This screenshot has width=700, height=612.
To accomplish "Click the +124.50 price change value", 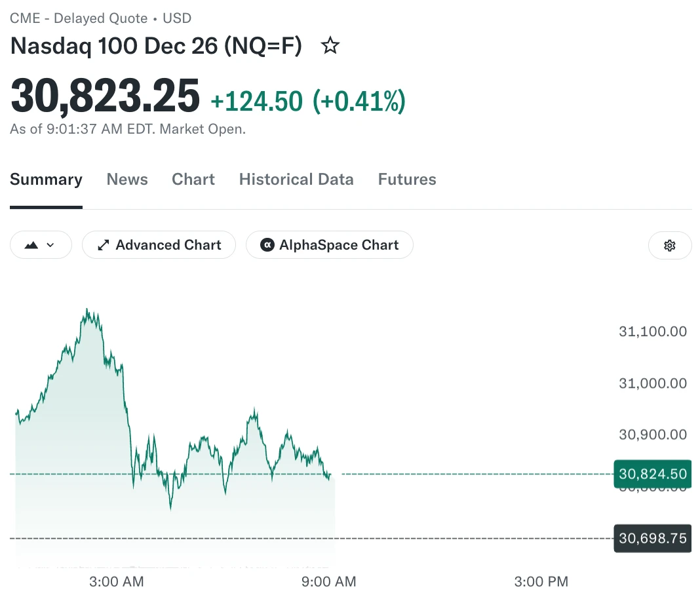I will click(257, 101).
